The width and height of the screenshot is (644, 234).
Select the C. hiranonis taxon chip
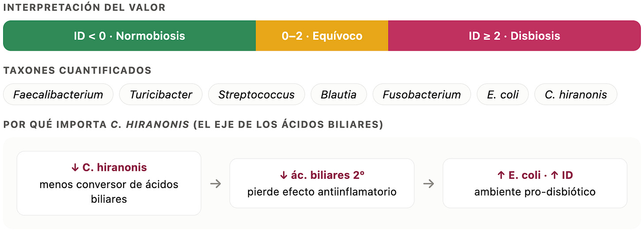(576, 94)
